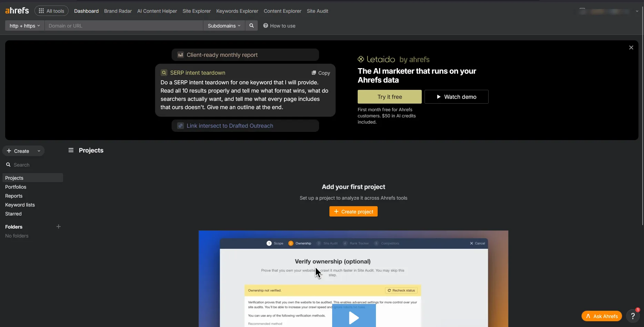Toggle the sidebar hamburger menu icon
This screenshot has width=644, height=327.
click(71, 150)
